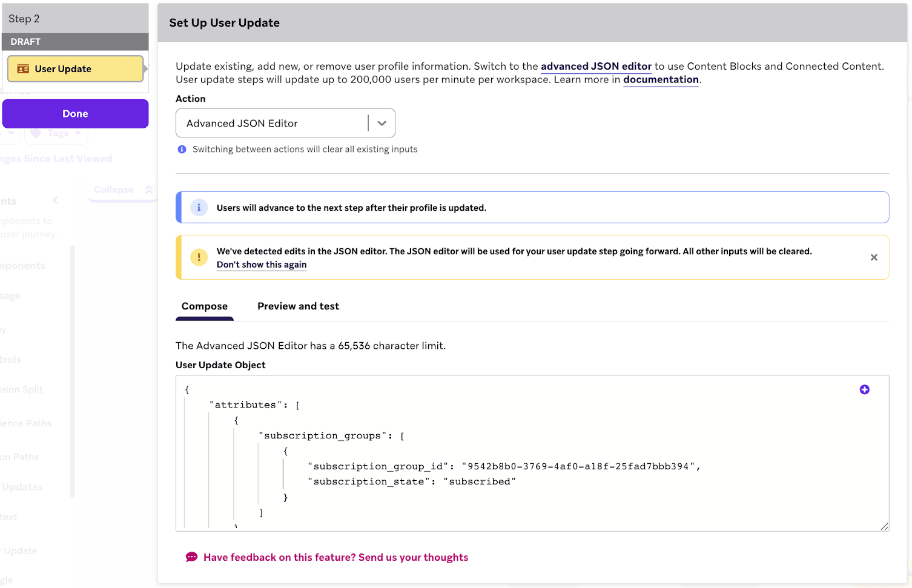The height and width of the screenshot is (588, 912).
Task: Click the User Update ID card icon
Action: point(22,68)
